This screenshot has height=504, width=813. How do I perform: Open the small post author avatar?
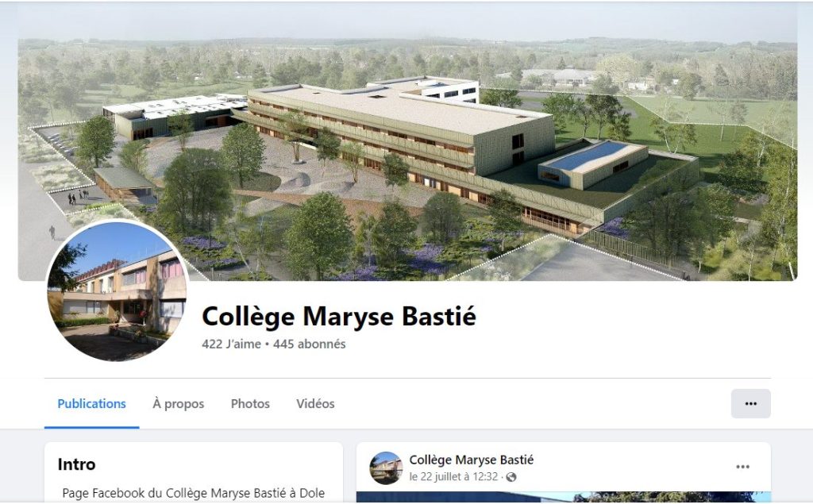(386, 467)
